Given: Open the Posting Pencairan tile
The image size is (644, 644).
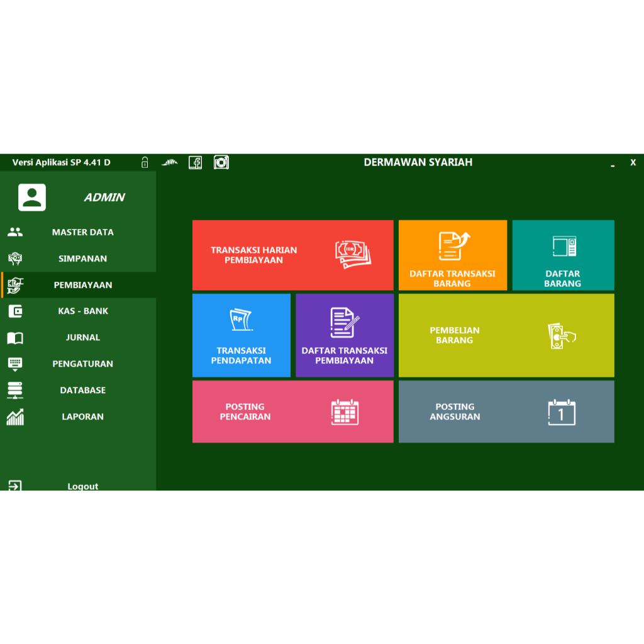Looking at the screenshot, I should click(x=293, y=411).
